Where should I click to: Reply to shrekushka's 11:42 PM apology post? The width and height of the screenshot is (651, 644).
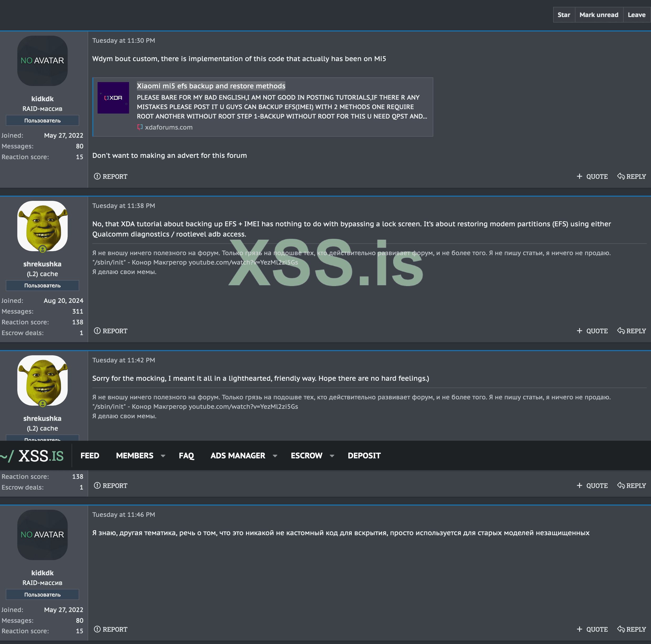point(631,485)
